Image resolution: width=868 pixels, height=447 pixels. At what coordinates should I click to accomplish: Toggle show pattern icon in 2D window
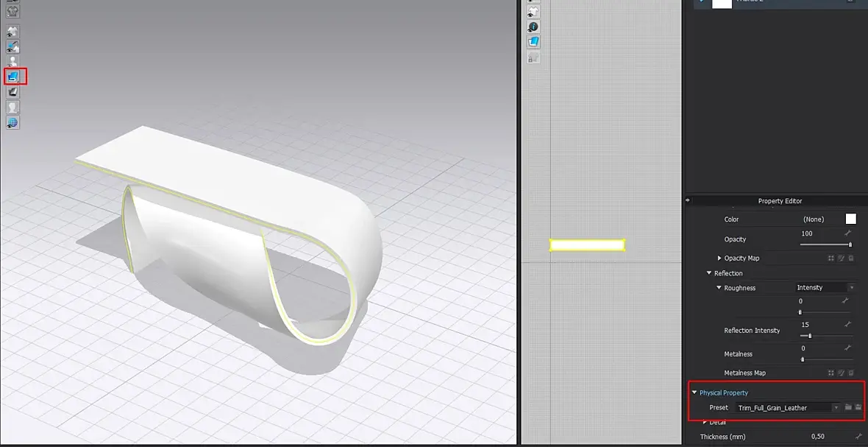pyautogui.click(x=533, y=11)
